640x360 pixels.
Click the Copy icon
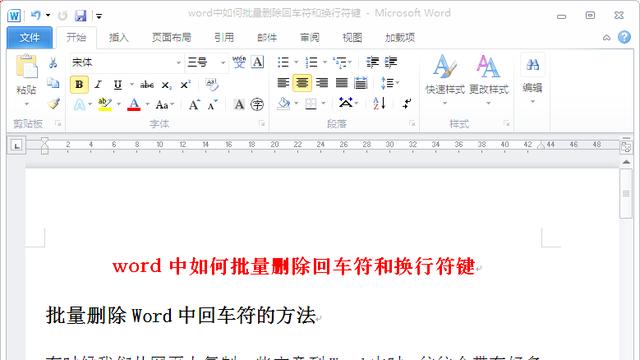(x=53, y=83)
